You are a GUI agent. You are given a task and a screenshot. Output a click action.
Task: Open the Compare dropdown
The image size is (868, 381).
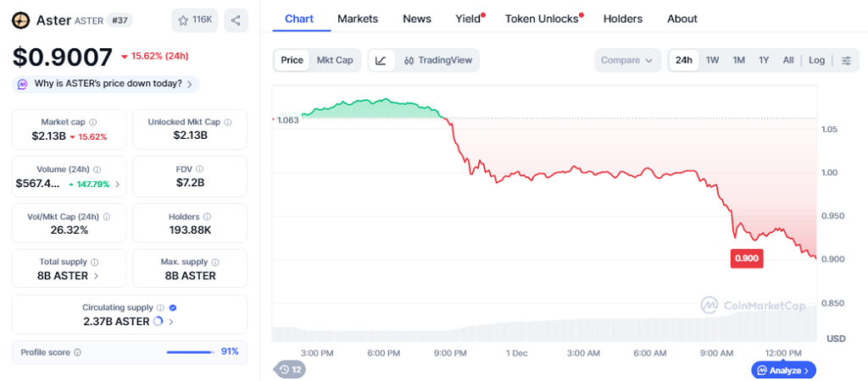tap(627, 60)
